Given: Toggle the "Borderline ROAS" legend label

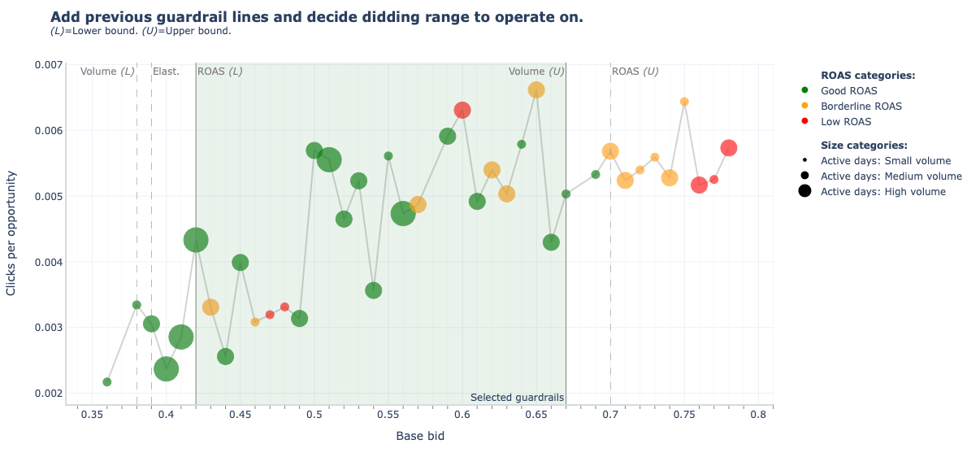Looking at the screenshot, I should [x=861, y=107].
